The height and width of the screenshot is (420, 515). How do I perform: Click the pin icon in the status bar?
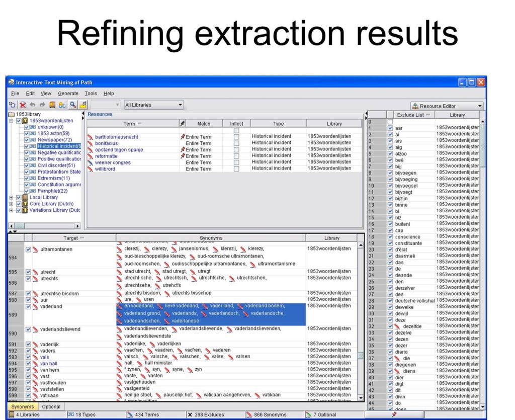pyautogui.click(x=394, y=415)
